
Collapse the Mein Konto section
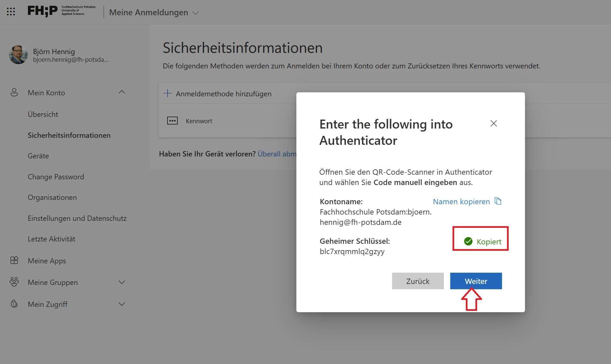pyautogui.click(x=122, y=92)
